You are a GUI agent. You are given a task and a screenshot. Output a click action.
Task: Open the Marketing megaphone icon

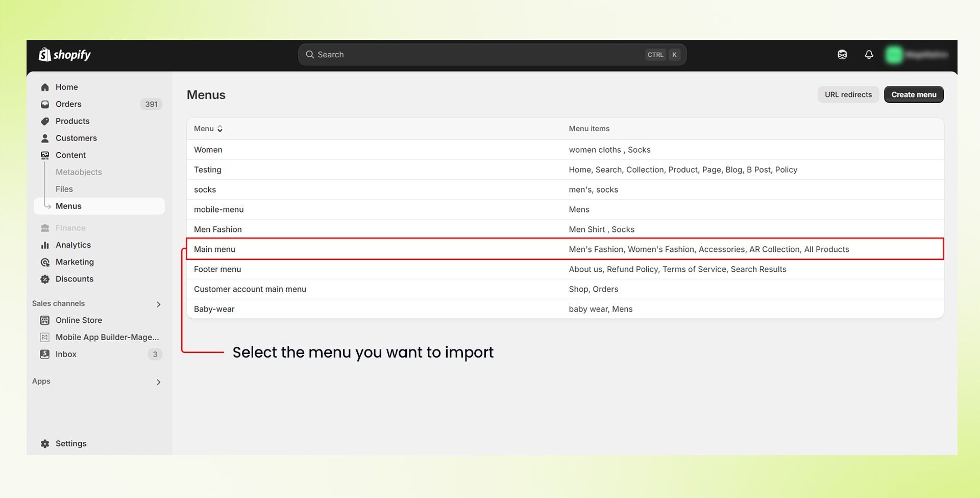[x=45, y=262]
